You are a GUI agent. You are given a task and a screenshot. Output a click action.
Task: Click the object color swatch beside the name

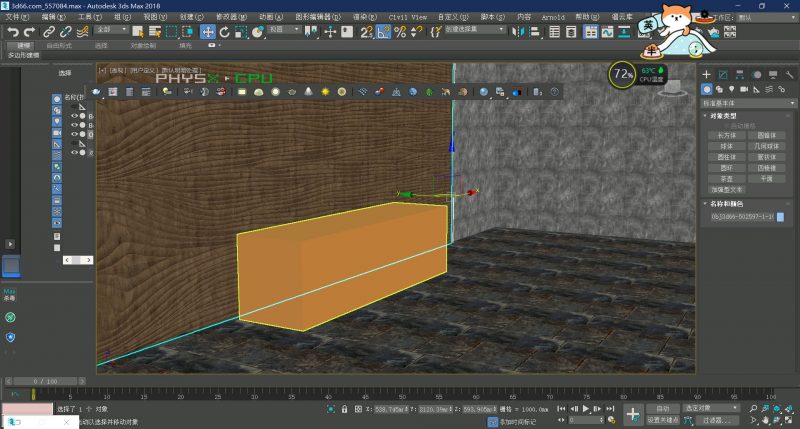click(x=780, y=216)
